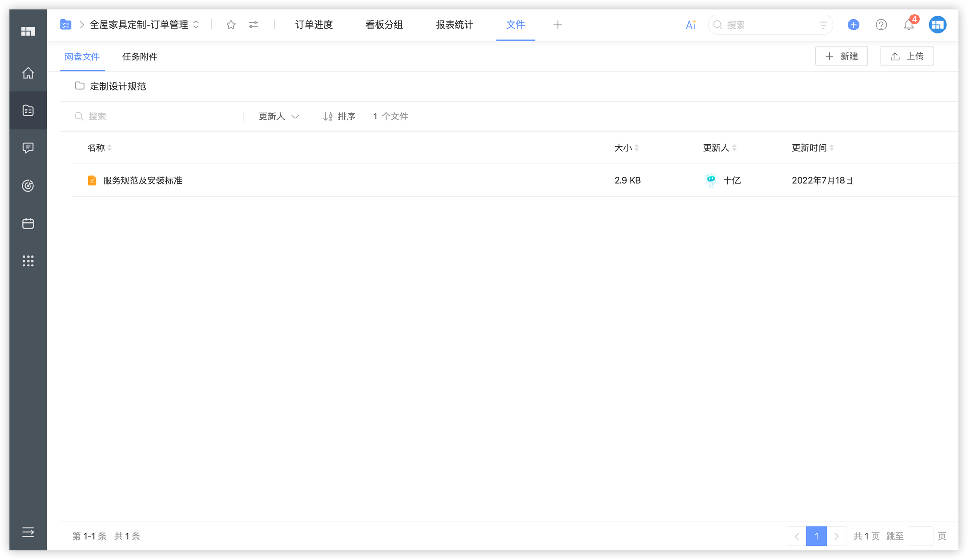Open the apps grid sidebar icon
Viewport: 968px width, 560px height.
point(28,261)
